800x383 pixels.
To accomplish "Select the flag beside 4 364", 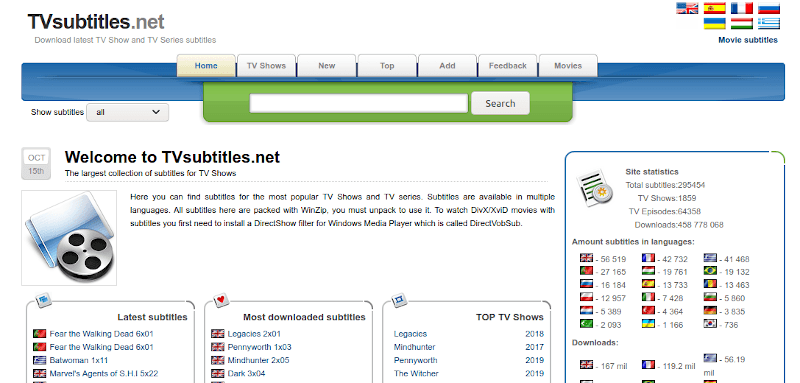I will 648,311.
